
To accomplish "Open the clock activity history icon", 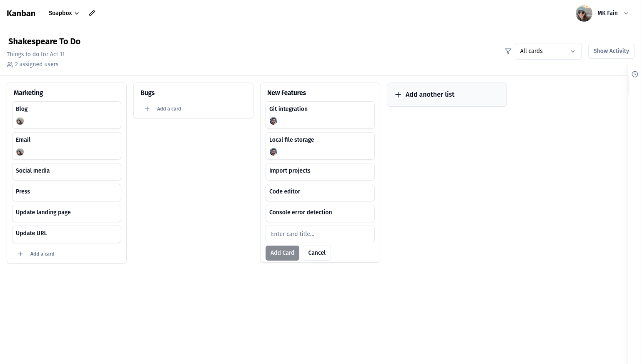I will (x=635, y=74).
